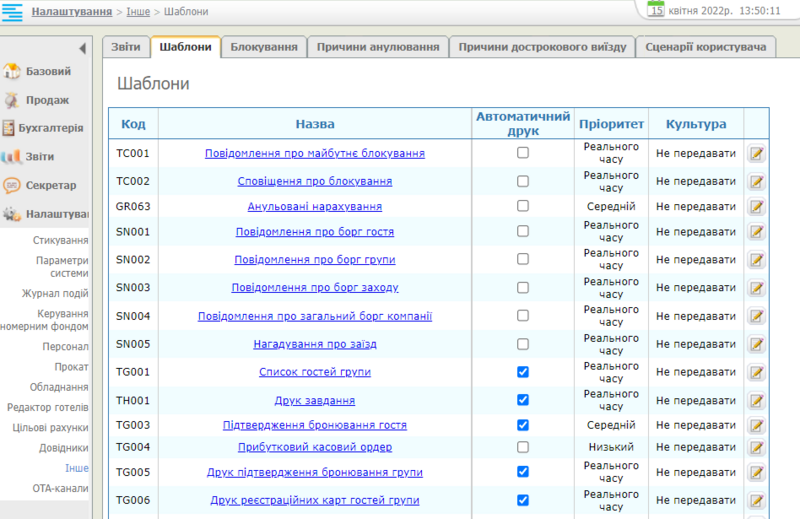Open the Анульовані нарахування template link

(x=314, y=206)
